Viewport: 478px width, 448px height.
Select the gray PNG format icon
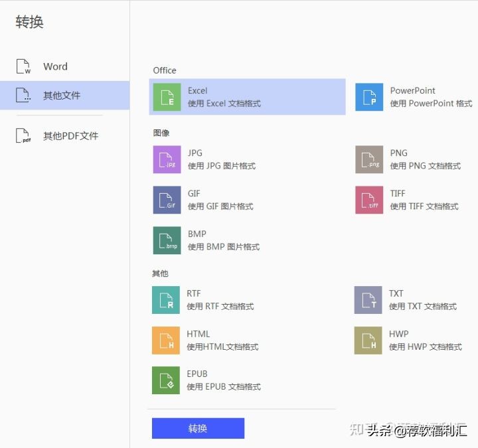(369, 159)
